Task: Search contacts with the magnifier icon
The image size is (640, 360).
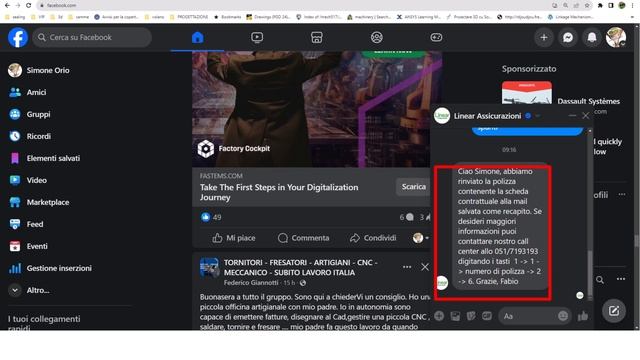Action: (600, 280)
